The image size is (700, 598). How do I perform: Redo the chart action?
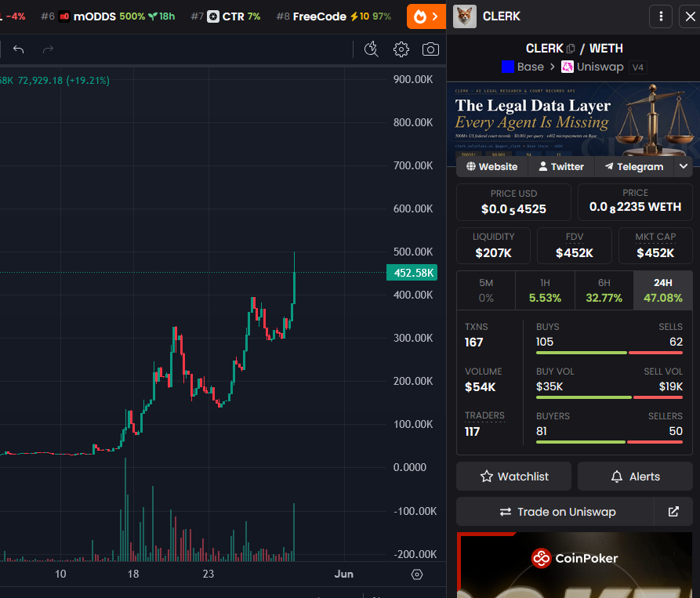[48, 49]
